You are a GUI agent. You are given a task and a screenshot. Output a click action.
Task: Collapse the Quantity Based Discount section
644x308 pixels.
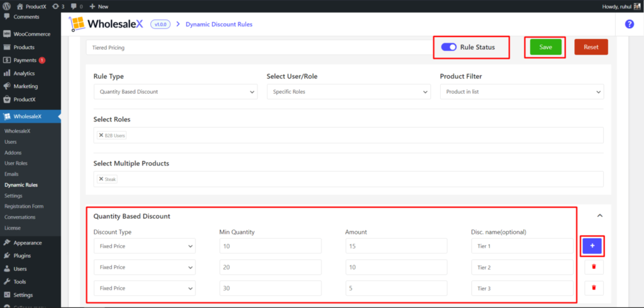tap(599, 216)
